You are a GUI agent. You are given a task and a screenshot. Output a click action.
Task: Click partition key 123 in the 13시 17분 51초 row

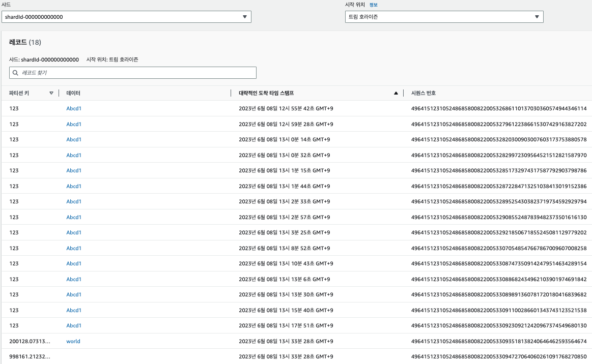tap(14, 325)
